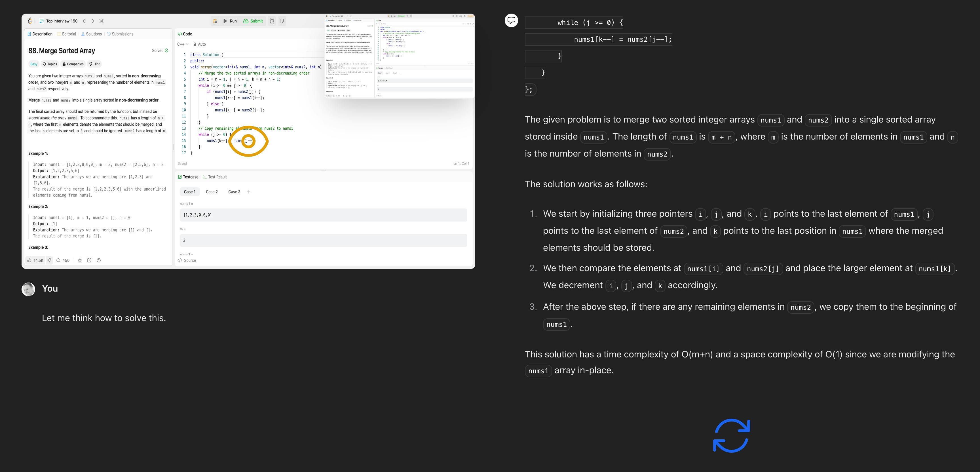Image resolution: width=980 pixels, height=472 pixels.
Task: Click the 'Example 2:' heading
Action: [39, 207]
